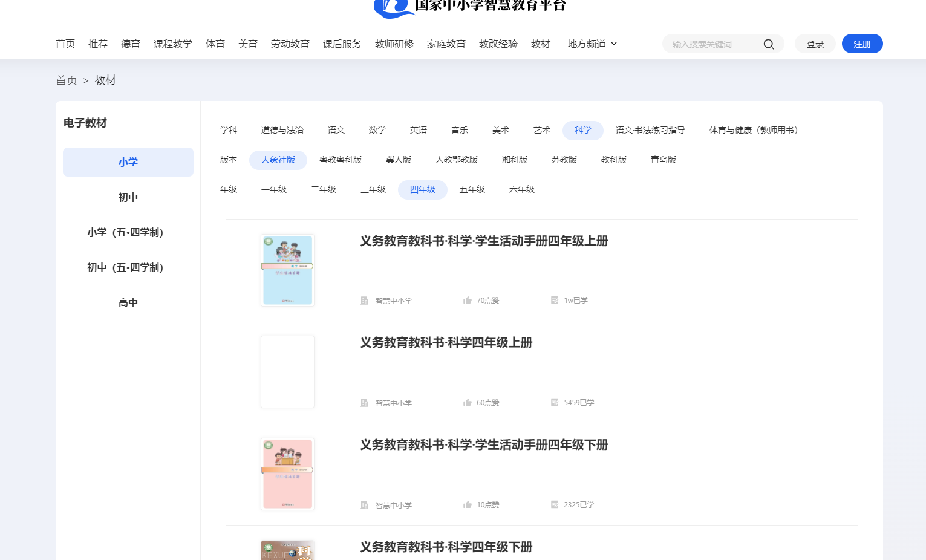The height and width of the screenshot is (560, 926).
Task: Open 义务教育教科书·科学四年级上册 textbook link
Action: tap(445, 343)
